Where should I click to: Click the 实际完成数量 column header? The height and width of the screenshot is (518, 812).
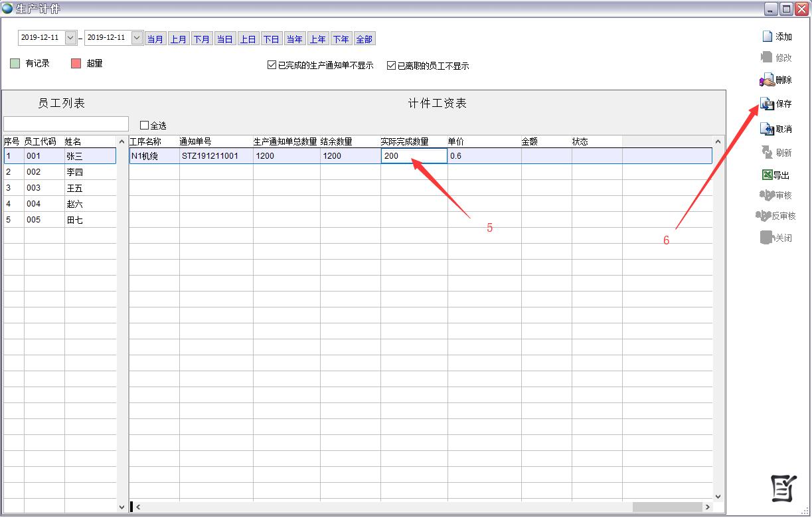pos(405,141)
